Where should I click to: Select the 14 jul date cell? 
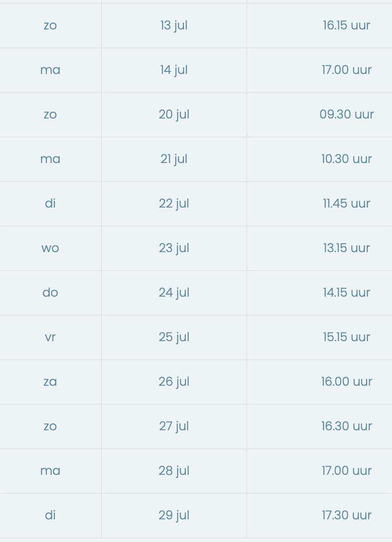click(174, 70)
